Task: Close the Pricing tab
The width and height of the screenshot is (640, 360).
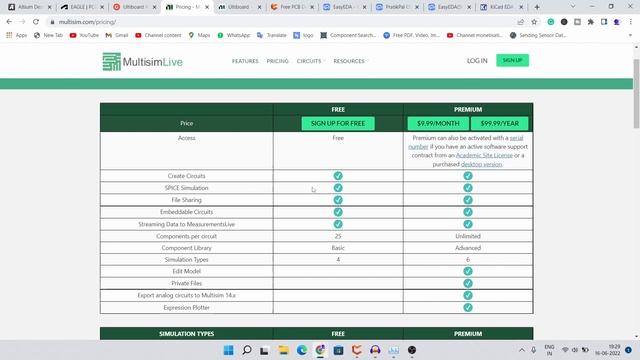Action: pos(207,7)
